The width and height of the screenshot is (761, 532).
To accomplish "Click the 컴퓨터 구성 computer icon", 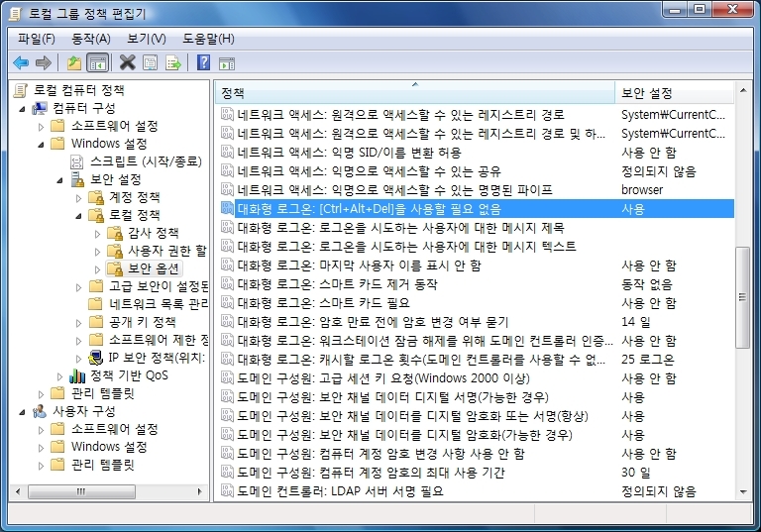I will 40,108.
